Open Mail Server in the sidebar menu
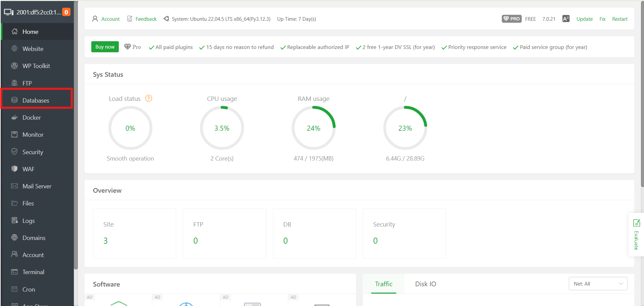 coord(37,186)
